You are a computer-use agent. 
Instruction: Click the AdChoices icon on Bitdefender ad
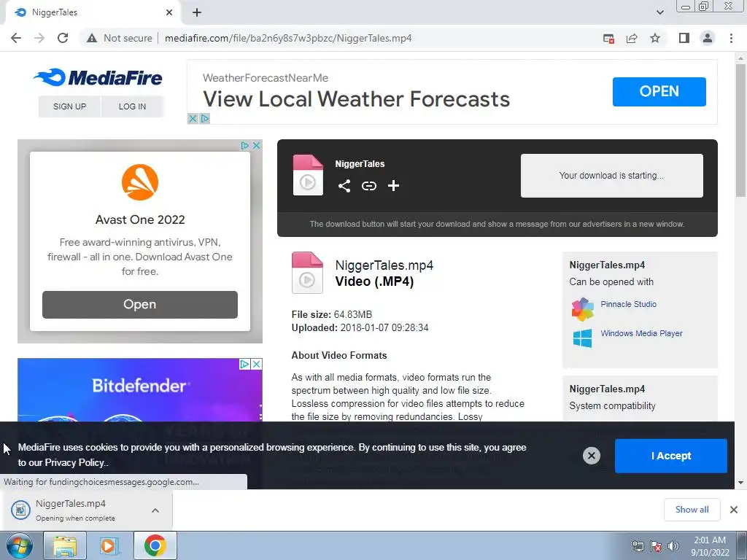pyautogui.click(x=244, y=365)
